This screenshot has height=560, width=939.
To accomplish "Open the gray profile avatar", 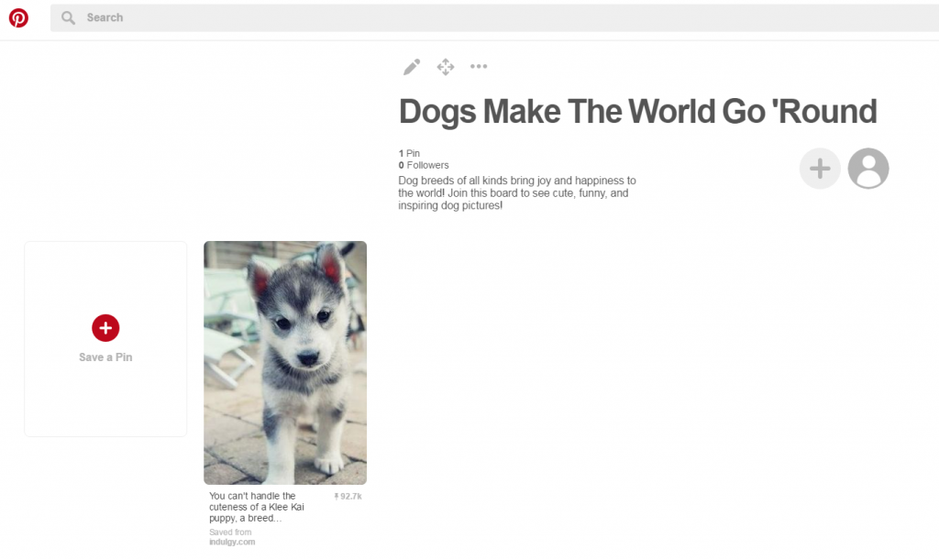I will [868, 169].
